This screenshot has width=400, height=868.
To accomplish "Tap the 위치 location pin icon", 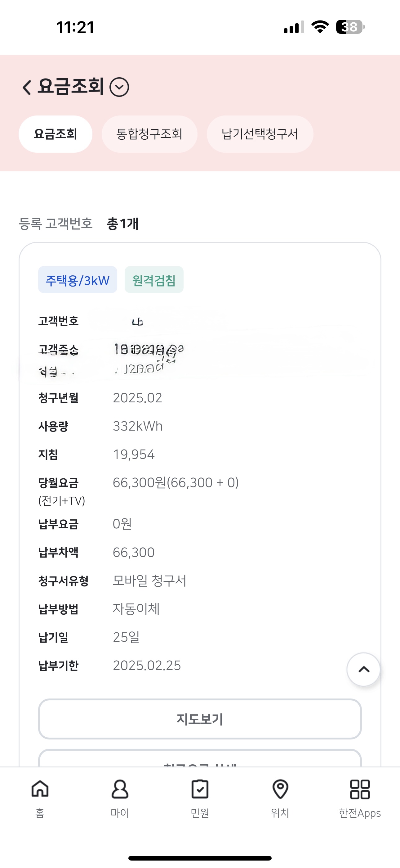I will coord(280,798).
